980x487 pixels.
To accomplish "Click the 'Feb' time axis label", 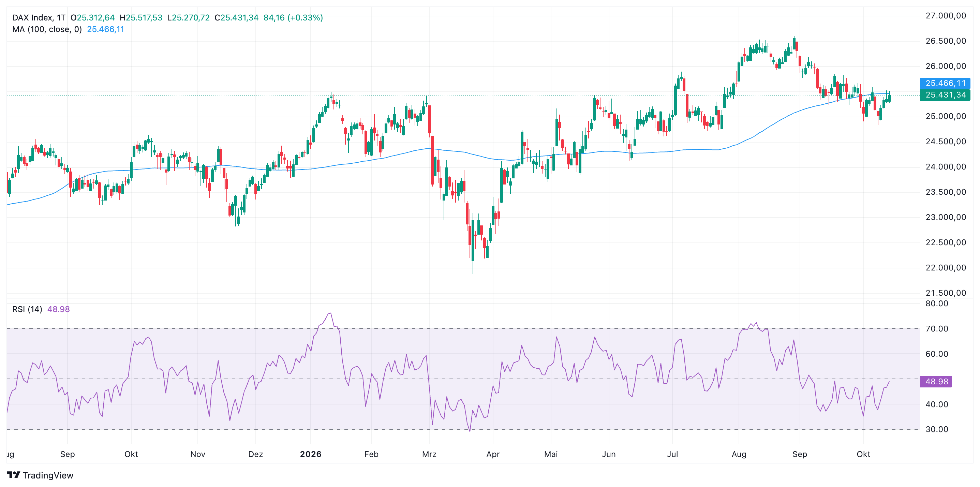I will point(371,454).
